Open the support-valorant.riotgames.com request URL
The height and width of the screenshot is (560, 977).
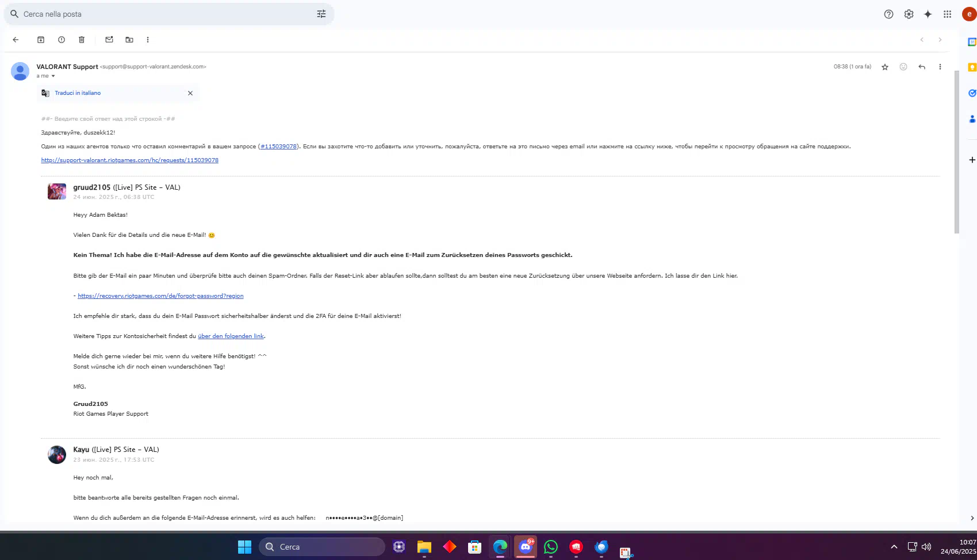click(x=129, y=160)
